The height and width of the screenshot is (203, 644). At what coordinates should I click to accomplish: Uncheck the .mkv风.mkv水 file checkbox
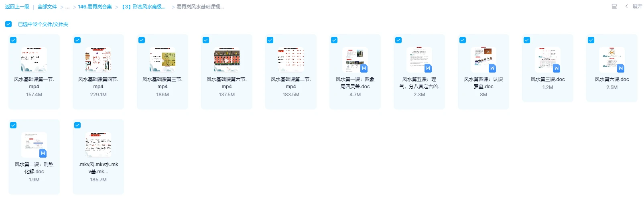(77, 125)
